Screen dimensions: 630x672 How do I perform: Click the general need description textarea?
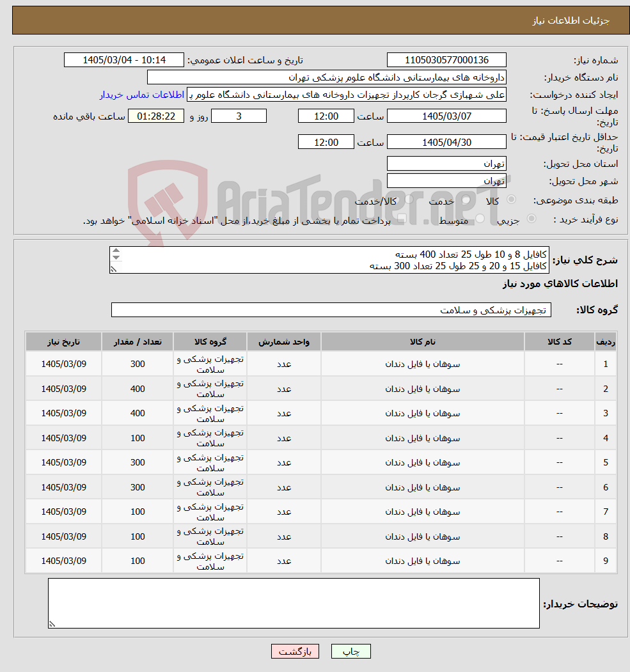click(329, 260)
